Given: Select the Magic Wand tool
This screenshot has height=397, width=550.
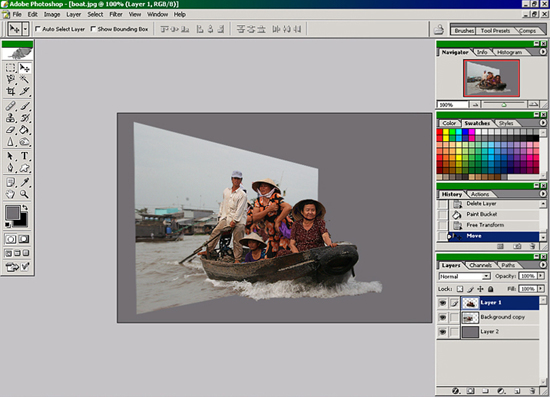Looking at the screenshot, I should click(24, 79).
